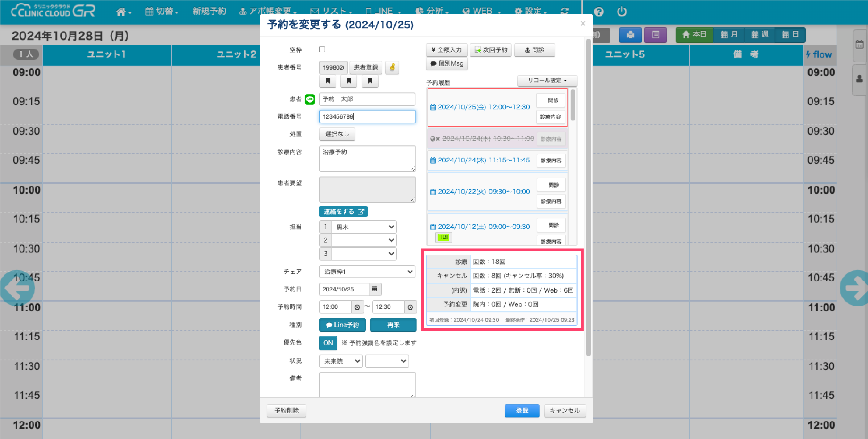Check the 空枠 checkbox
This screenshot has width=868, height=439.
click(322, 50)
